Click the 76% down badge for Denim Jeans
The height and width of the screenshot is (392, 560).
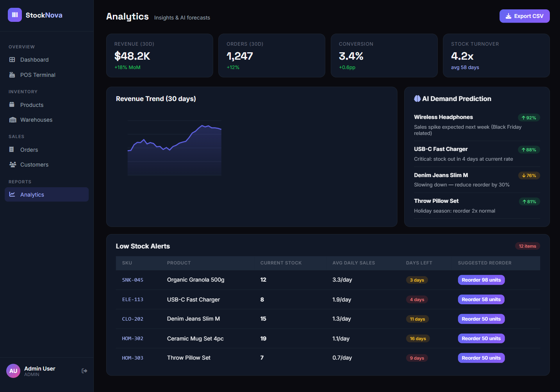tap(529, 176)
